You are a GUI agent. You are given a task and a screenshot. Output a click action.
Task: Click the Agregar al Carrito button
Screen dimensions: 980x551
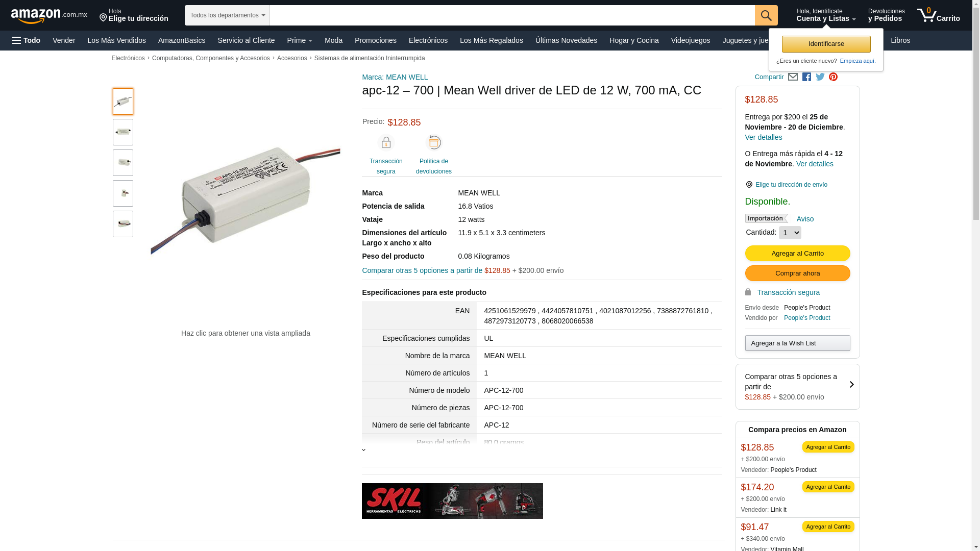[797, 254]
